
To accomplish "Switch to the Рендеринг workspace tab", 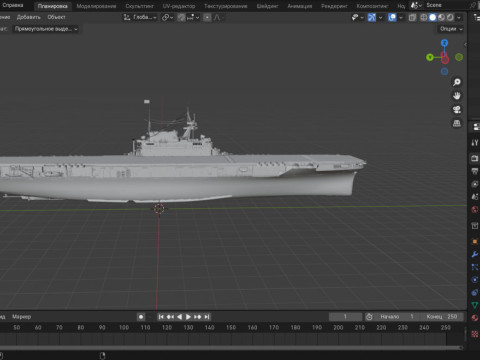I will 334,6.
